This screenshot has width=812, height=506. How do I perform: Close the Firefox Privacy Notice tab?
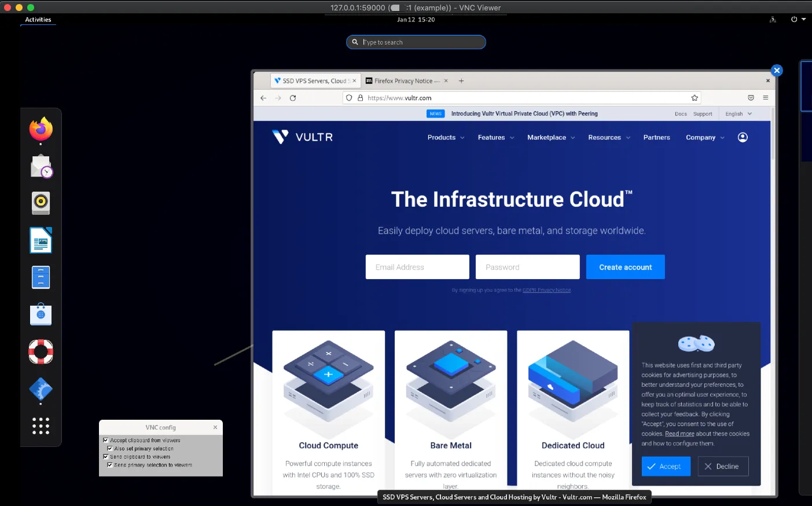(446, 81)
